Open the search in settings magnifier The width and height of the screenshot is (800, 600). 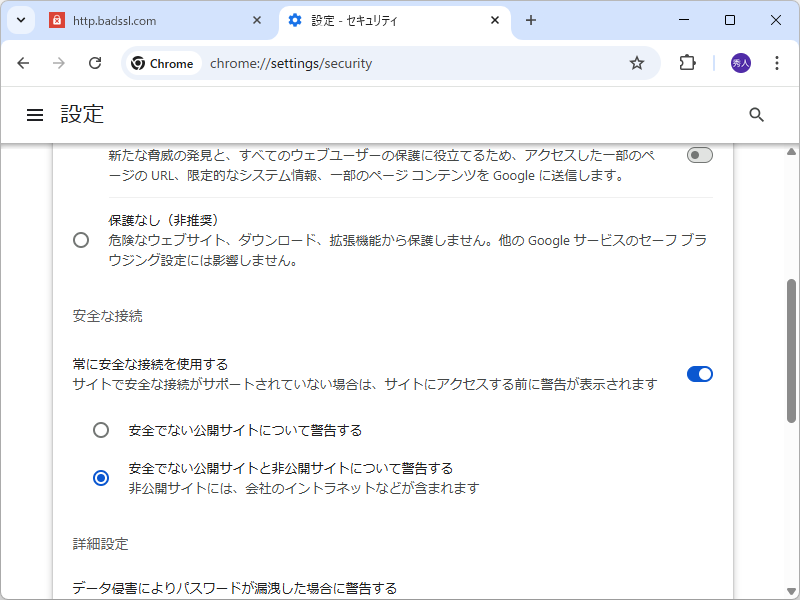coord(756,114)
